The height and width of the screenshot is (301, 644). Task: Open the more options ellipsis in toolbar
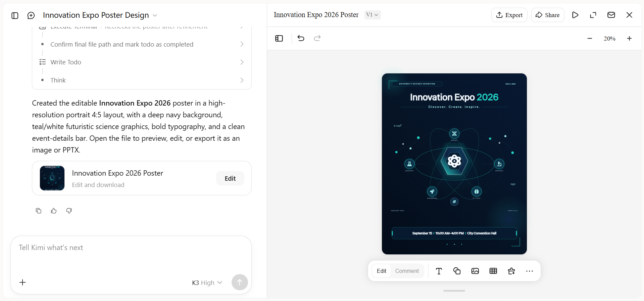pyautogui.click(x=530, y=271)
